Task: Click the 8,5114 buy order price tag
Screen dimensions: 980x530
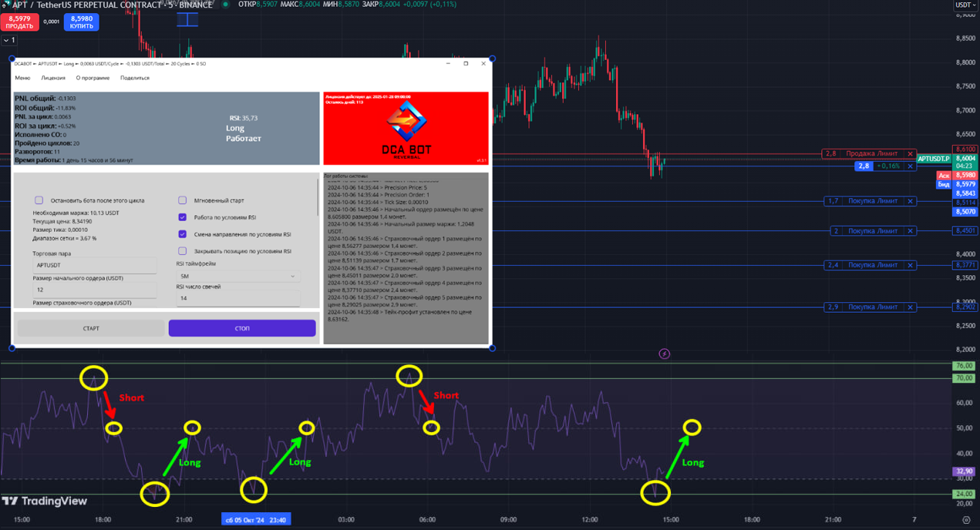Action: point(965,203)
